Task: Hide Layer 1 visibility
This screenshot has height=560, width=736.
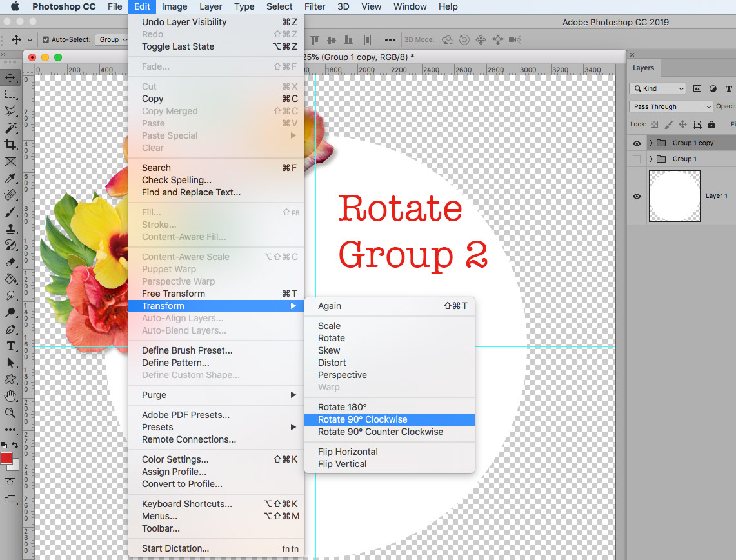Action: point(637,196)
